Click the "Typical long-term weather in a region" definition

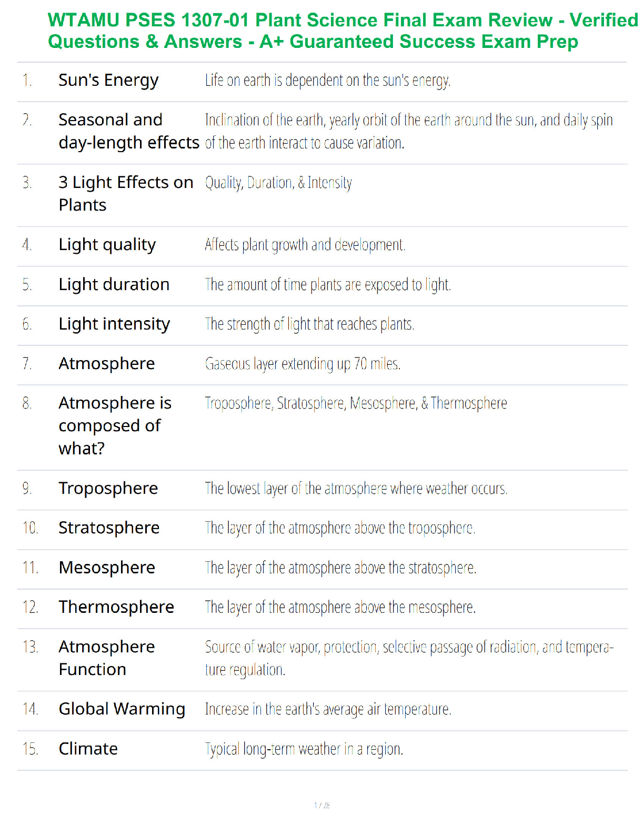[x=304, y=749]
